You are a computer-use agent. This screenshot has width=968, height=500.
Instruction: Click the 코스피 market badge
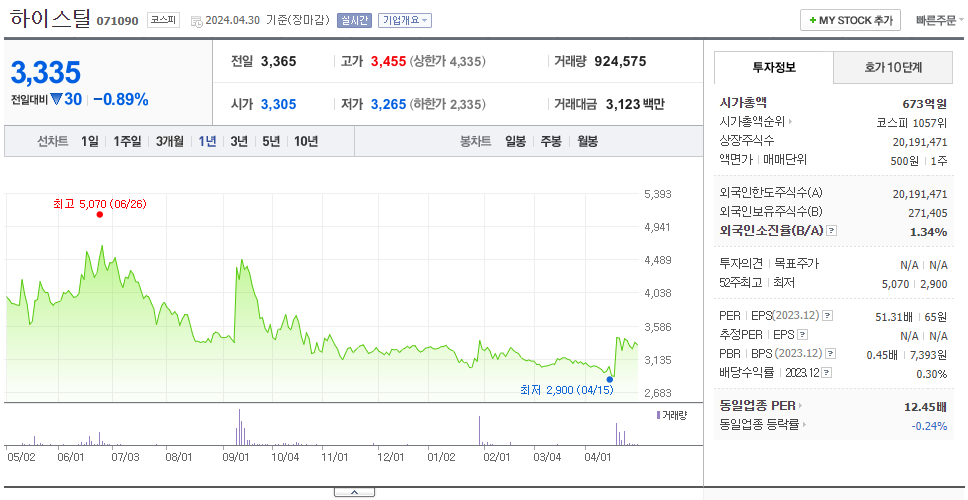[163, 20]
